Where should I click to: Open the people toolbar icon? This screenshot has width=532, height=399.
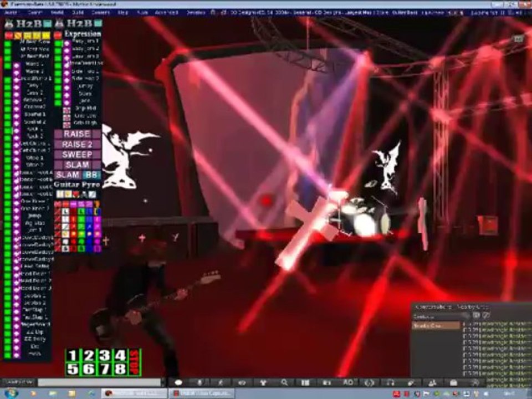tap(432, 382)
